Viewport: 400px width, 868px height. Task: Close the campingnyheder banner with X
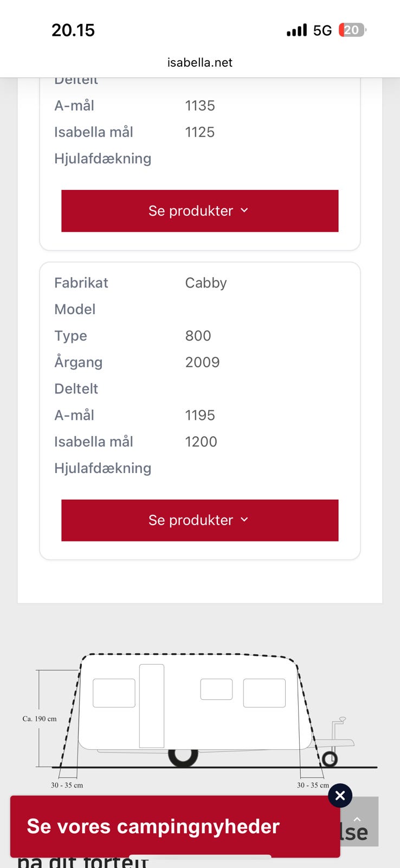(340, 796)
